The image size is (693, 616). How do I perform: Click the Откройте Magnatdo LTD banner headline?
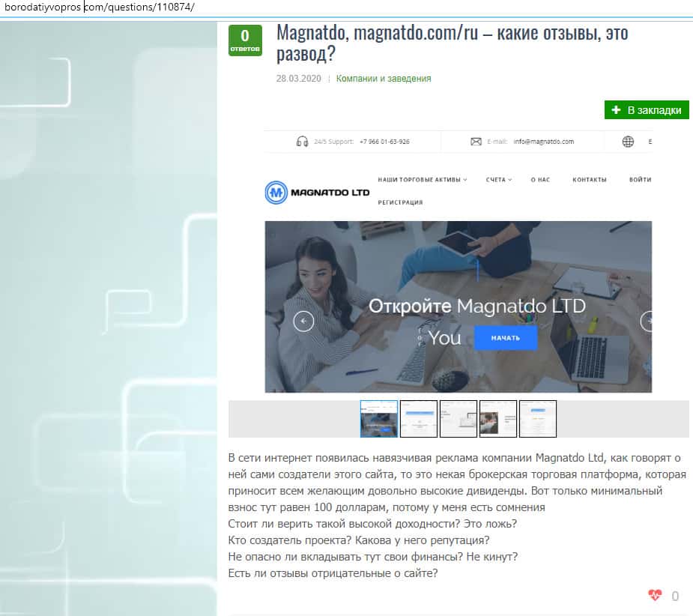point(477,306)
